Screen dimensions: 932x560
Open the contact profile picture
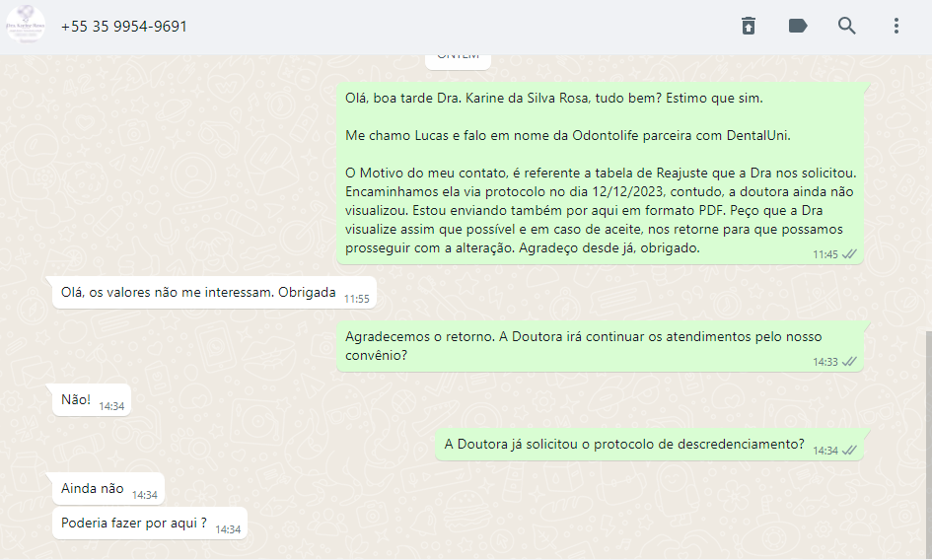coord(26,25)
